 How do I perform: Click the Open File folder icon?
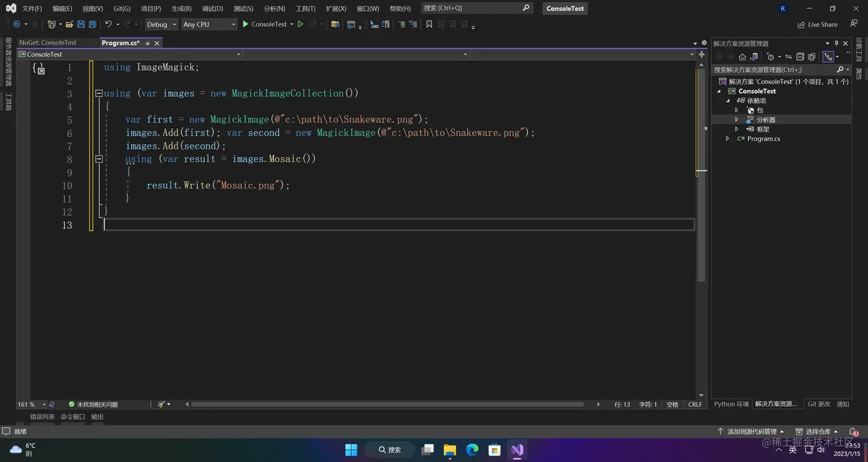point(69,24)
